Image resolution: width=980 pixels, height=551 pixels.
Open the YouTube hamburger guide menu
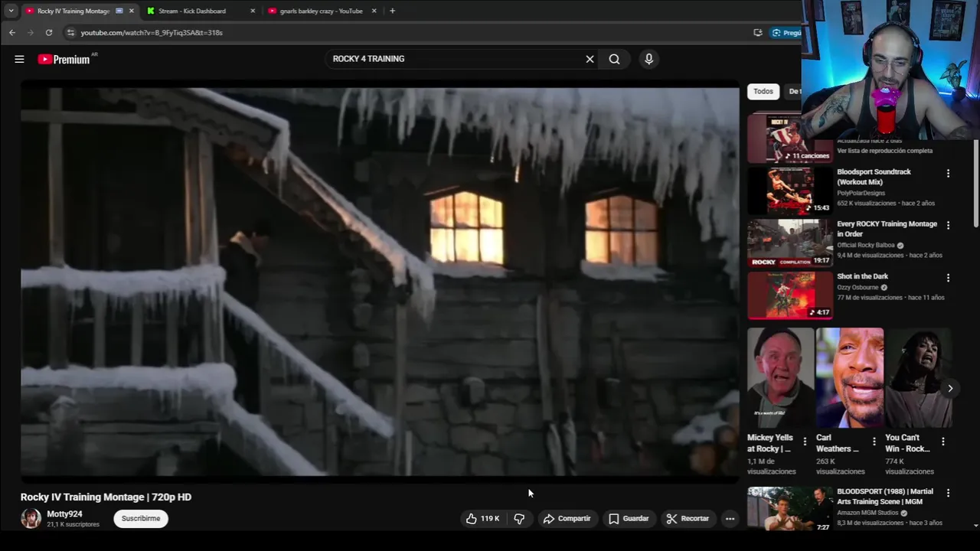coord(19,59)
